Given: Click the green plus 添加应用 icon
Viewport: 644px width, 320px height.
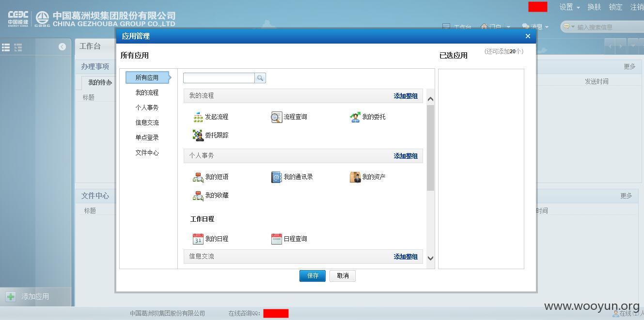Looking at the screenshot, I should tap(11, 296).
